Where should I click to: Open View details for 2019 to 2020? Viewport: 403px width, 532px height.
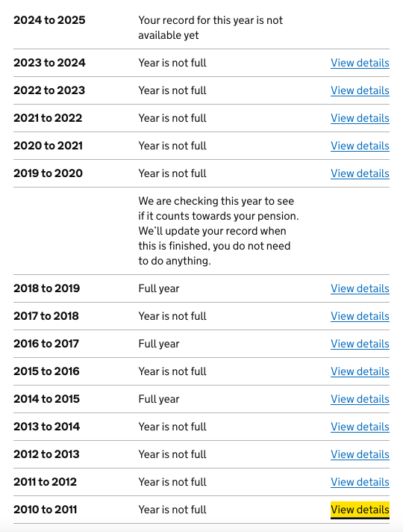pos(360,173)
